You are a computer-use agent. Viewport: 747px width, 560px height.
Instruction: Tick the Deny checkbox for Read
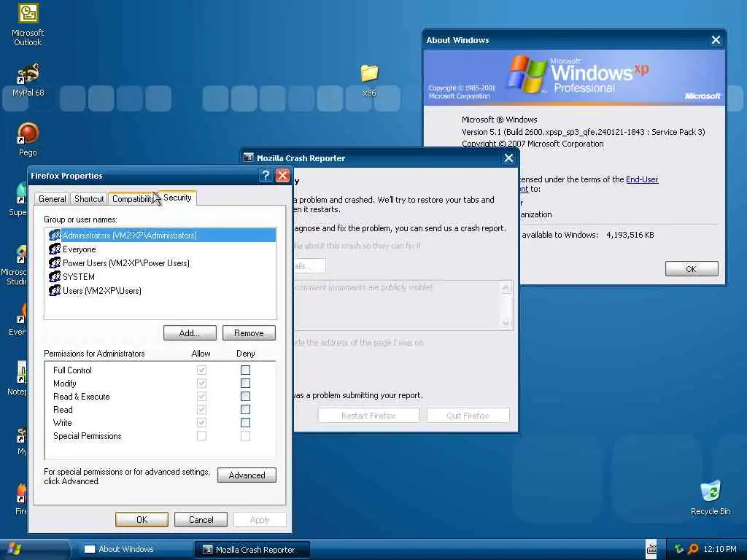(x=245, y=410)
